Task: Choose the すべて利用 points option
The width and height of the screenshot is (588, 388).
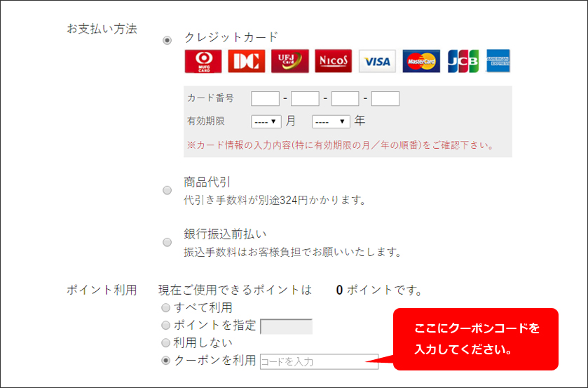Action: pyautogui.click(x=165, y=308)
